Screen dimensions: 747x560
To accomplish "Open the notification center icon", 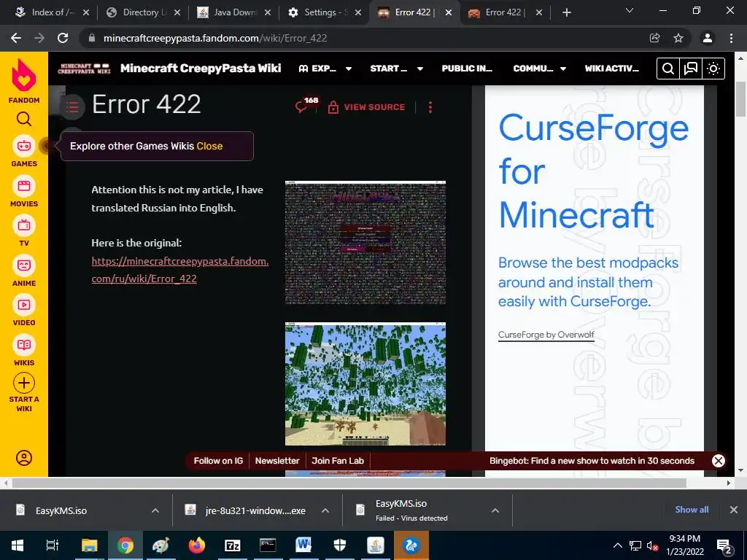I will [x=724, y=546].
